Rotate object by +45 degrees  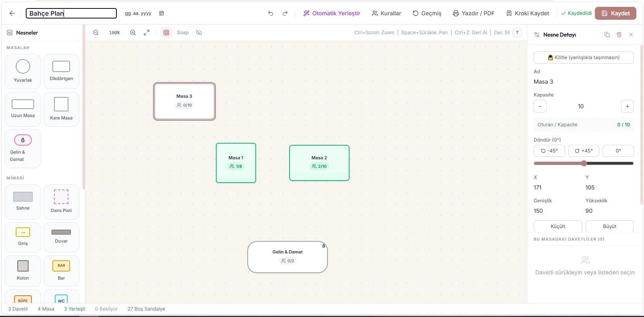click(x=584, y=151)
